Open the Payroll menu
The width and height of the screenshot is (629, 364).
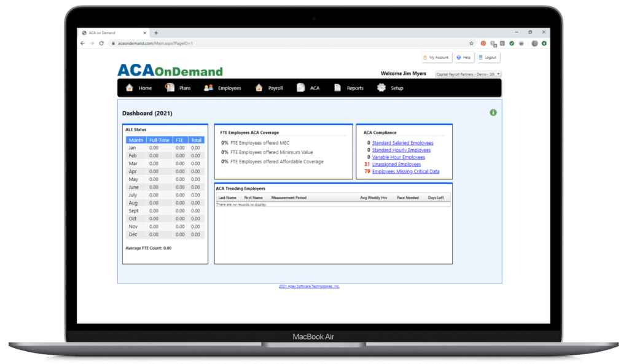(x=270, y=88)
